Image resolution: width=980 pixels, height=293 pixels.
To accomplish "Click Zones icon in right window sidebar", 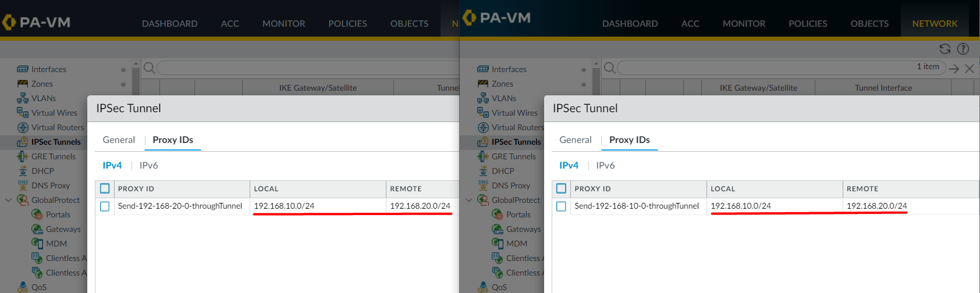I will click(x=483, y=84).
